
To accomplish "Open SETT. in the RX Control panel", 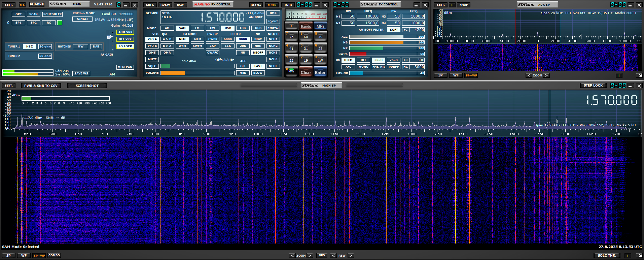I will 150,5.
